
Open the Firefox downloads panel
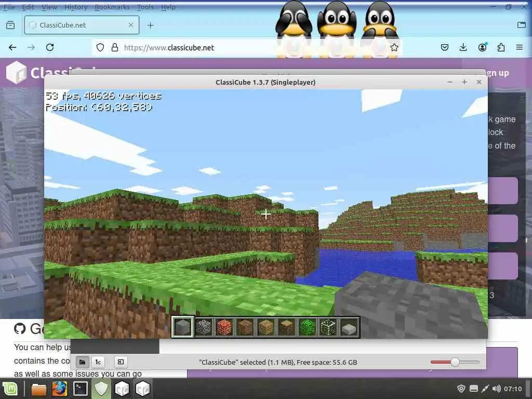pos(463,47)
